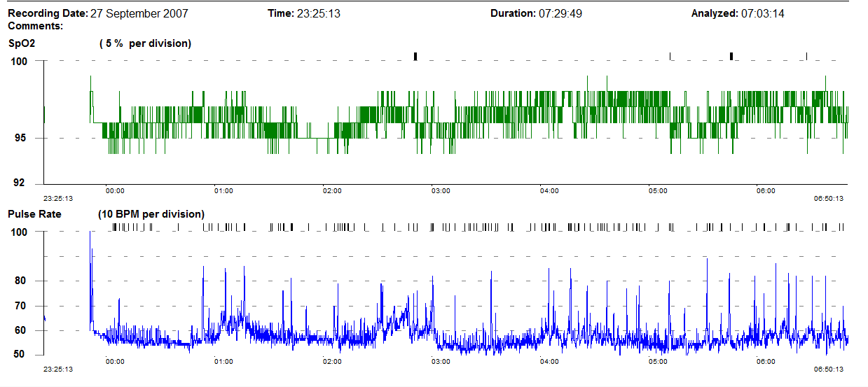
Task: Select the "Duration:" label
Action: click(513, 13)
